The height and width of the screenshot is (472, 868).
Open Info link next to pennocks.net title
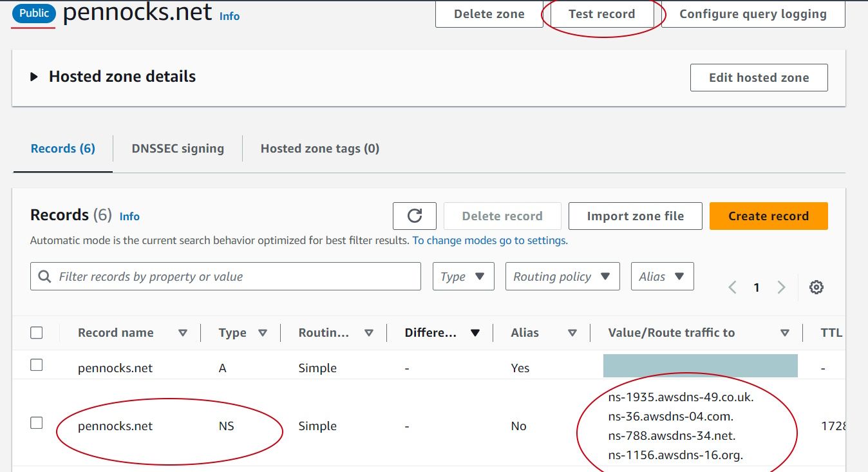point(230,16)
